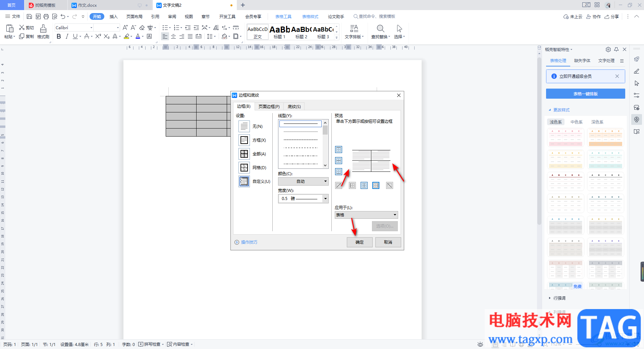Click the reading mode eye icon in status bar
The height and width of the screenshot is (349, 644).
click(480, 344)
